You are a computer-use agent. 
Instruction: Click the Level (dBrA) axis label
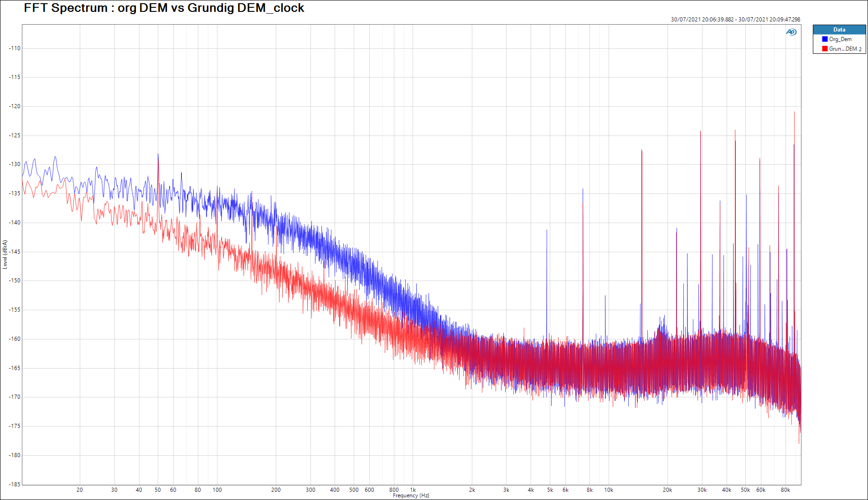(x=5, y=255)
